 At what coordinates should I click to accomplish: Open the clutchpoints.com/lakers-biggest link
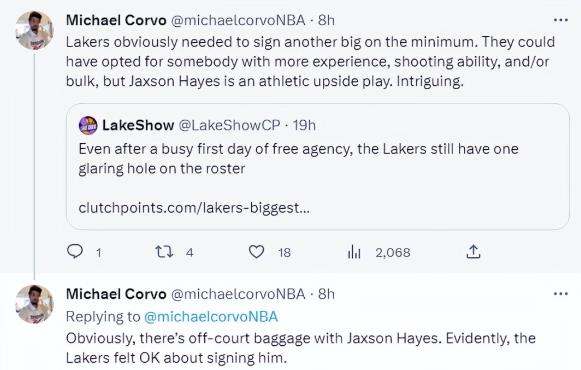tap(194, 208)
